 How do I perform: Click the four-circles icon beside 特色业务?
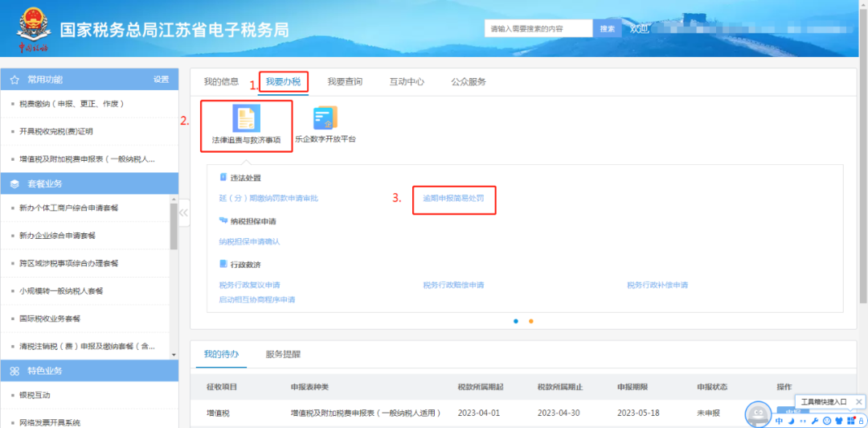[15, 370]
